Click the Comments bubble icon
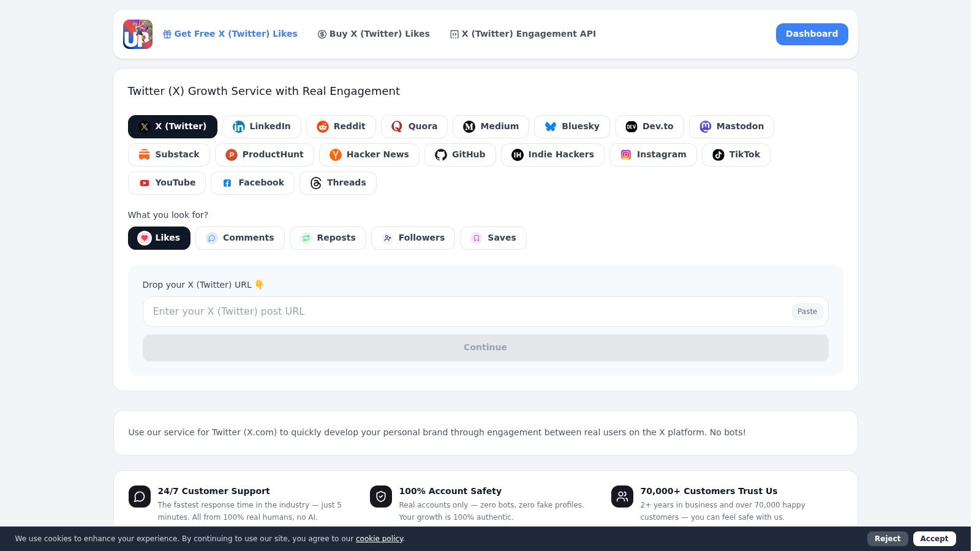The image size is (980, 551). 212,238
